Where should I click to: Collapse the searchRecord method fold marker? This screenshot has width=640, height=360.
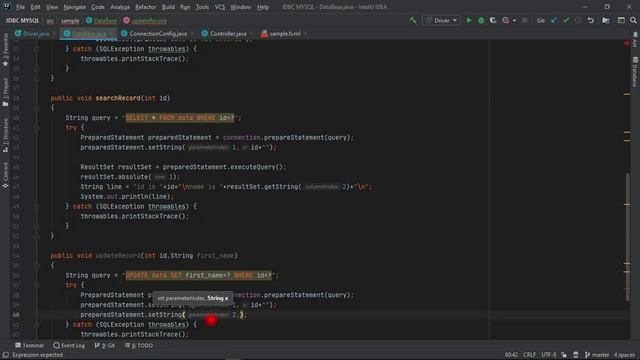coord(36,108)
